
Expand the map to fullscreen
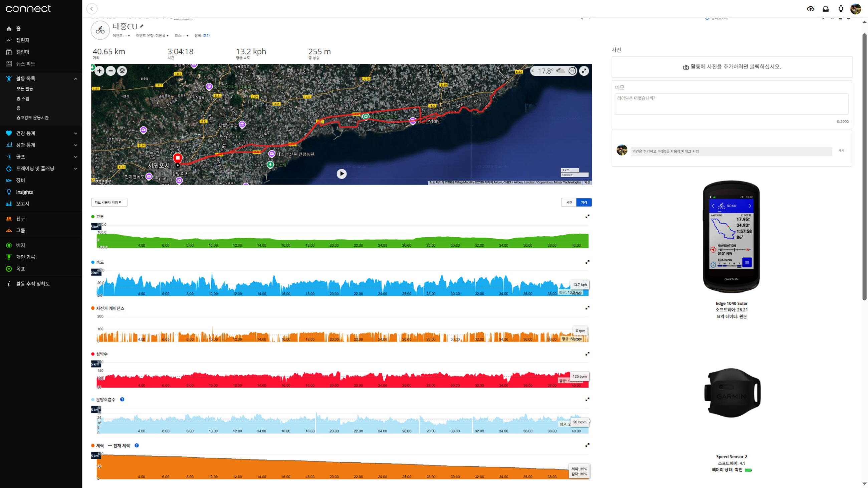(584, 71)
